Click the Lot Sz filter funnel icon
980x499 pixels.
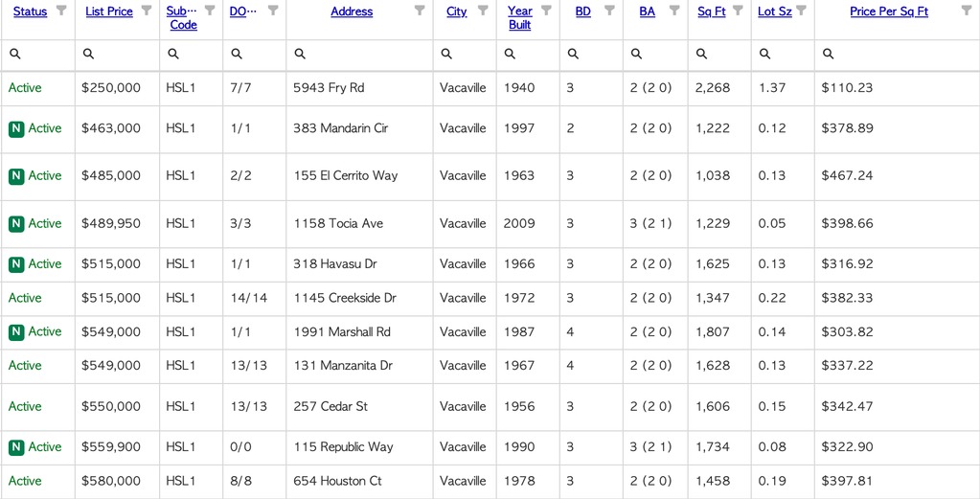(x=801, y=10)
